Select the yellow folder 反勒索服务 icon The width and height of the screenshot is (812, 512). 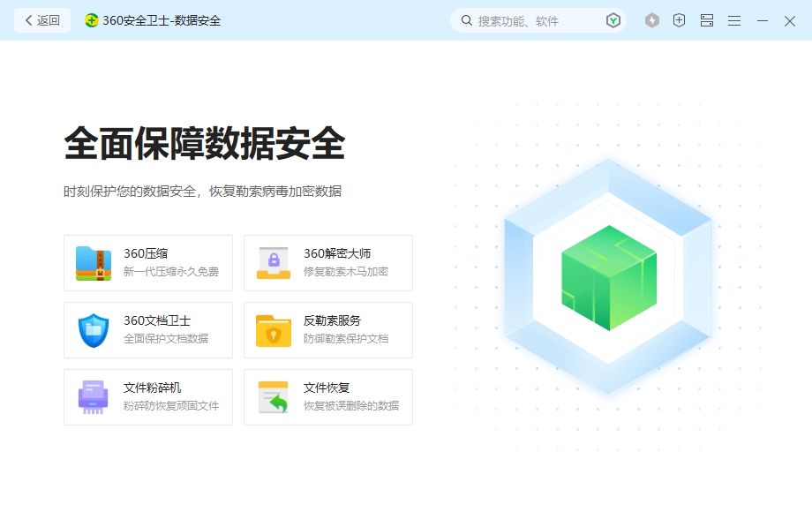click(274, 330)
